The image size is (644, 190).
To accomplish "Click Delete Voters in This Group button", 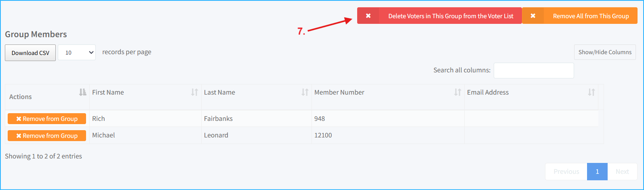I will coord(450,16).
